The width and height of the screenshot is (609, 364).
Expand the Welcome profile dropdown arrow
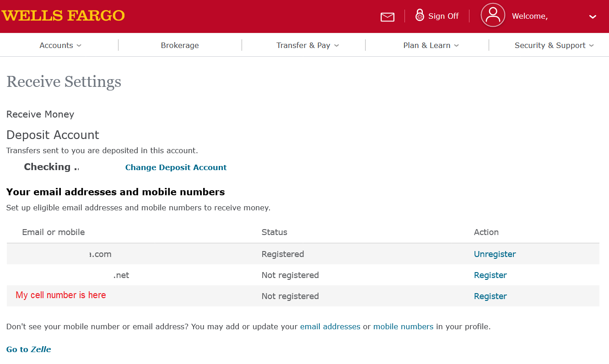[x=593, y=17]
